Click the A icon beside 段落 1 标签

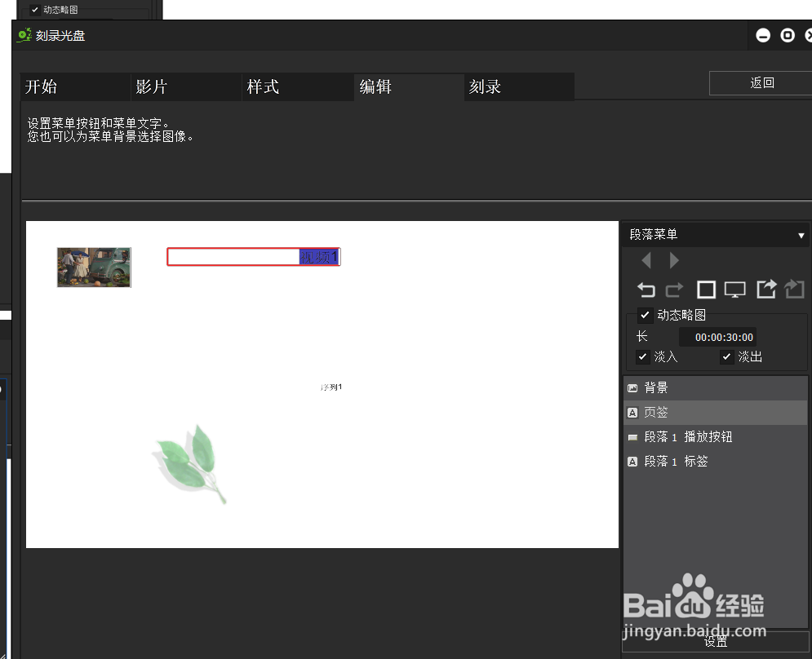(632, 461)
